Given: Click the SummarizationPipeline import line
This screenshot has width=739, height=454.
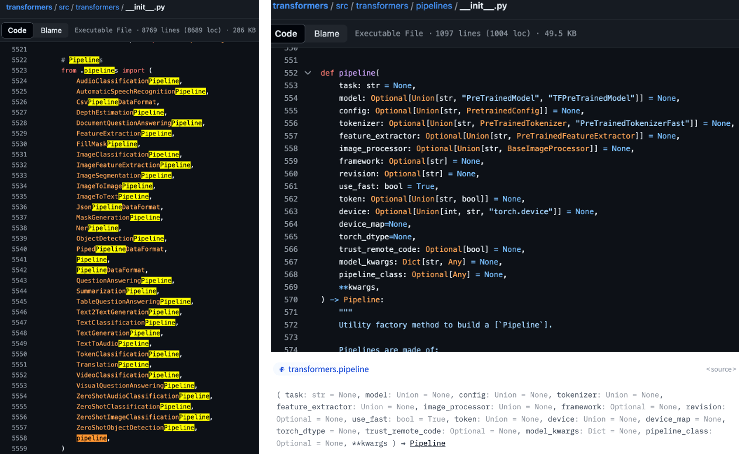Looking at the screenshot, I should click(117, 291).
